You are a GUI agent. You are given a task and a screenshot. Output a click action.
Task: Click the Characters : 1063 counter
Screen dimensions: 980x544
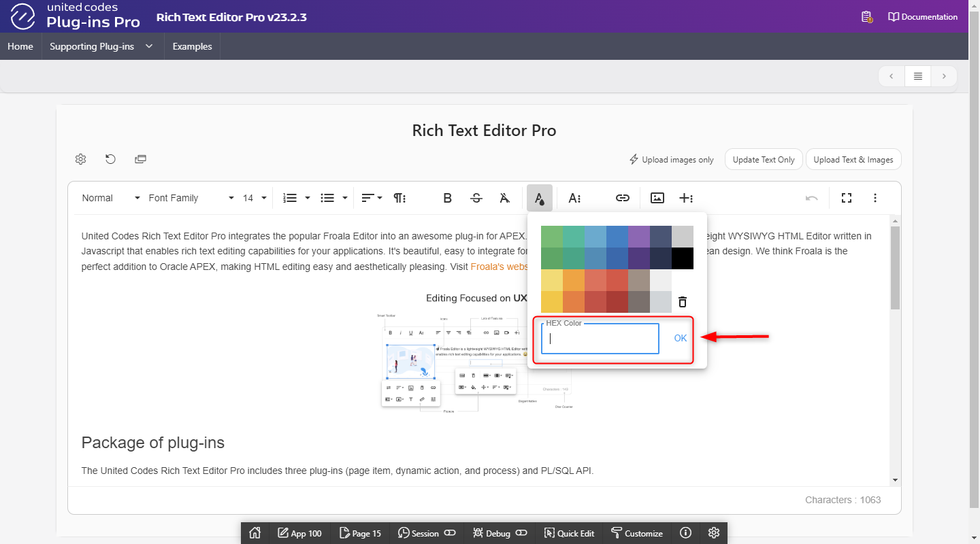[843, 500]
